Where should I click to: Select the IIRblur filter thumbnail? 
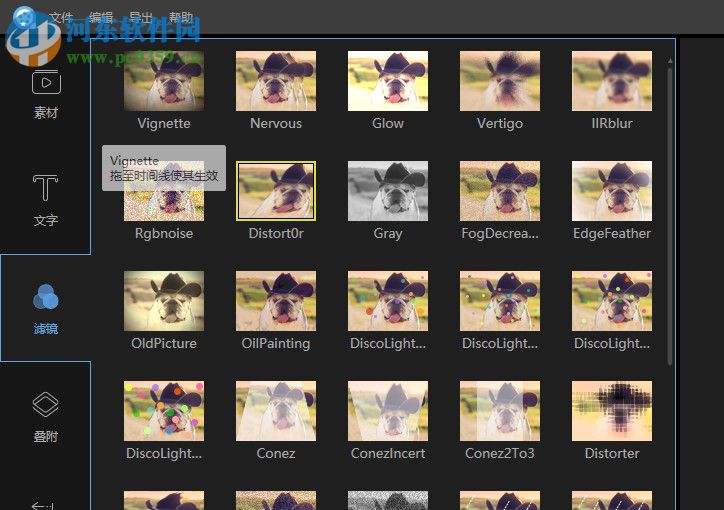click(612, 81)
